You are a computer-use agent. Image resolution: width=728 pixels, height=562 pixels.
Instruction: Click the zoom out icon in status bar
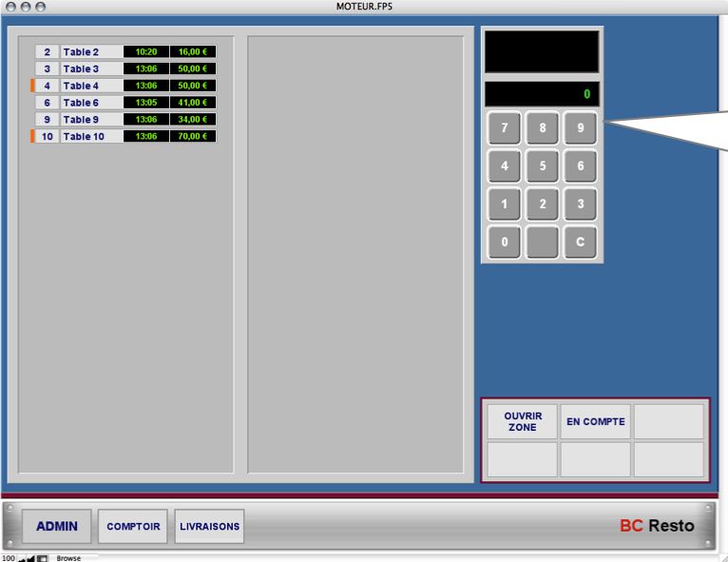click(x=21, y=559)
